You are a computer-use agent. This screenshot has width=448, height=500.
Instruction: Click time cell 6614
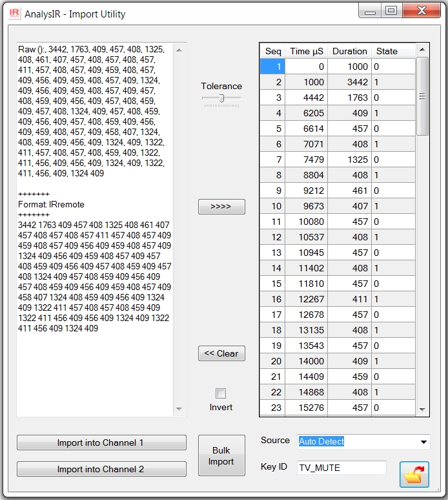point(306,129)
